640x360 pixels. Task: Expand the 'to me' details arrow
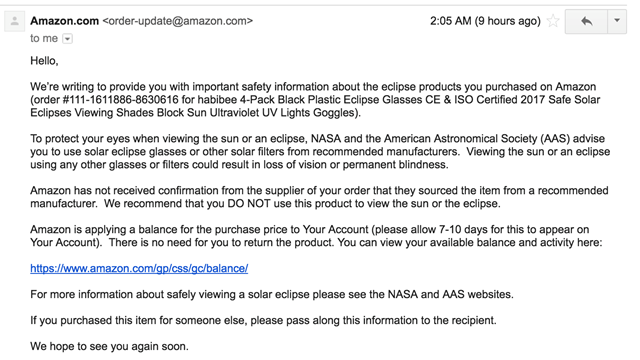67,39
